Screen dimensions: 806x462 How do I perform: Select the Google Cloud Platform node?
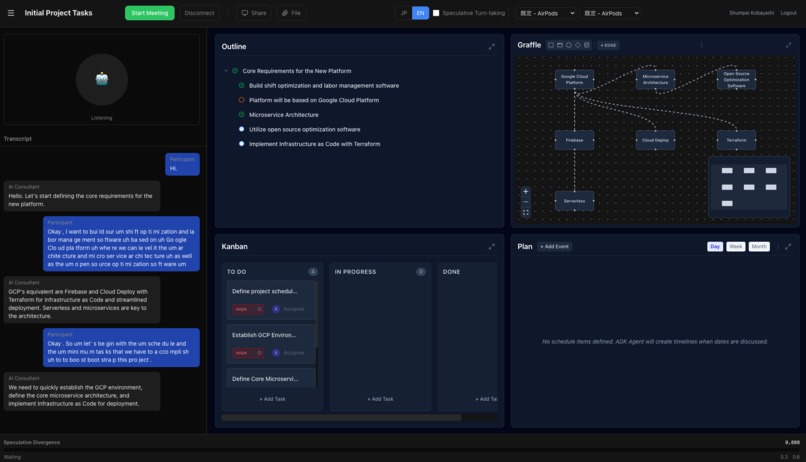click(574, 80)
